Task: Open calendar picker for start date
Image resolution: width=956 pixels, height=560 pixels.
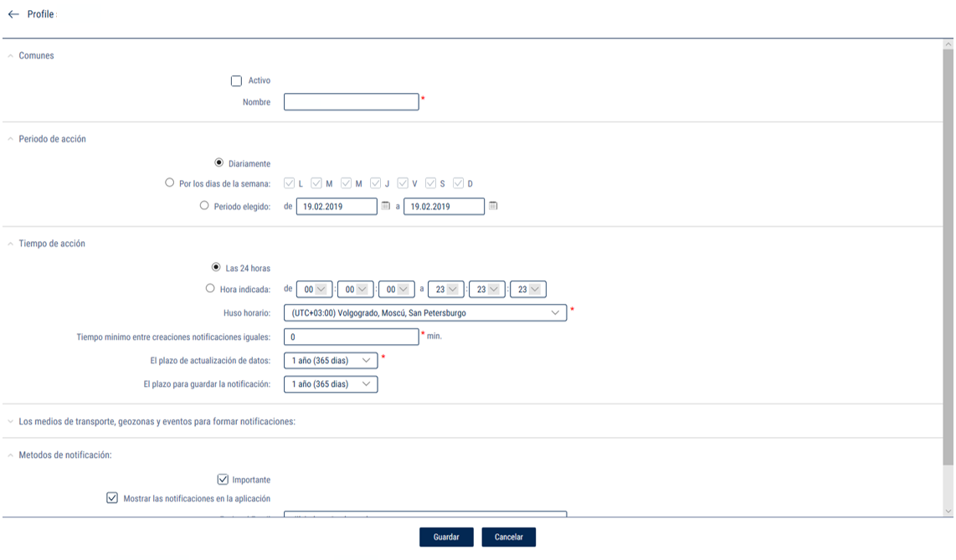Action: point(386,206)
